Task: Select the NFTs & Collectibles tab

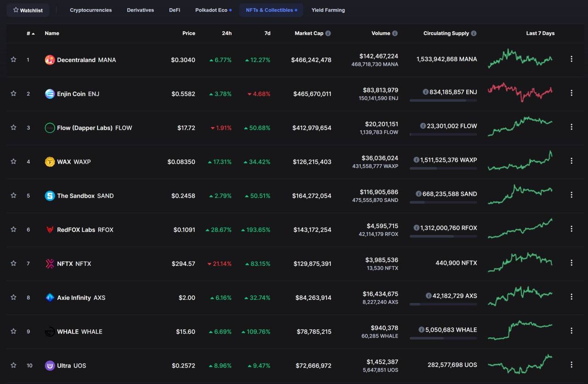Action: (271, 10)
